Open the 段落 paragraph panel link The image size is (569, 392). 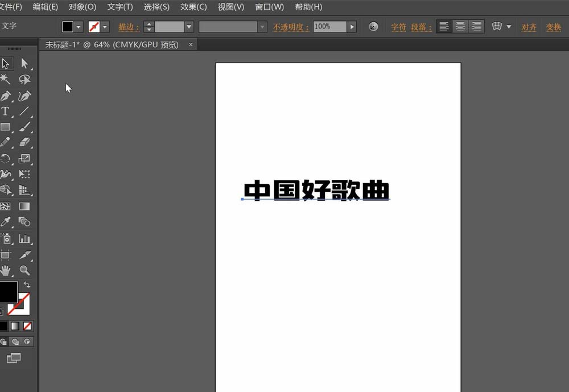pyautogui.click(x=421, y=27)
